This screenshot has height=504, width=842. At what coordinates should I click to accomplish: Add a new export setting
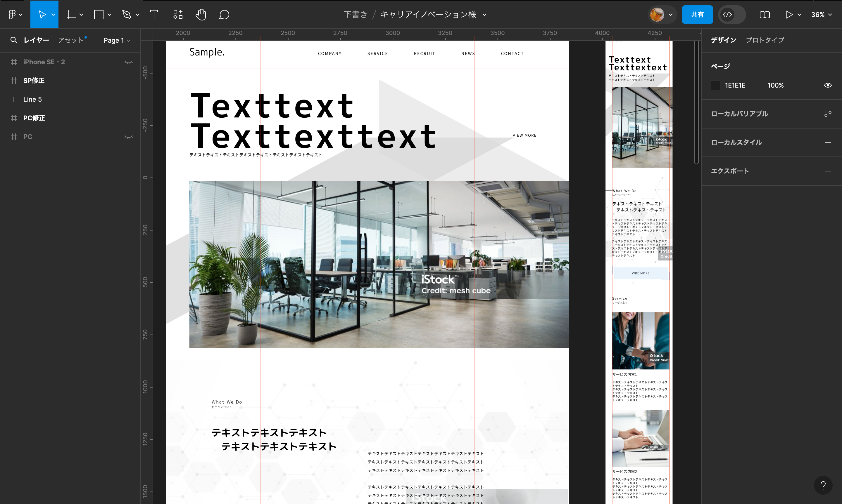[828, 171]
